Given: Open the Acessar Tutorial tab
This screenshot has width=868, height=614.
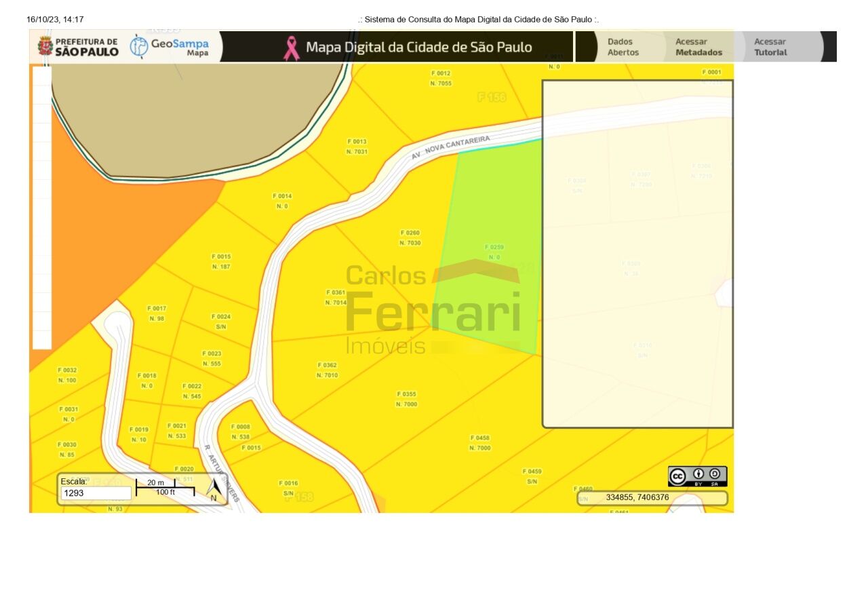Looking at the screenshot, I should tap(770, 47).
